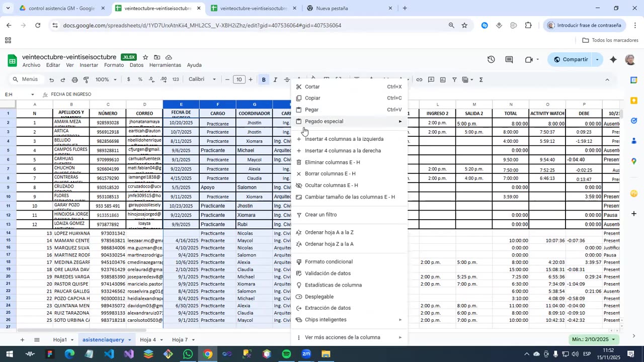Click the font size field

click(239, 79)
